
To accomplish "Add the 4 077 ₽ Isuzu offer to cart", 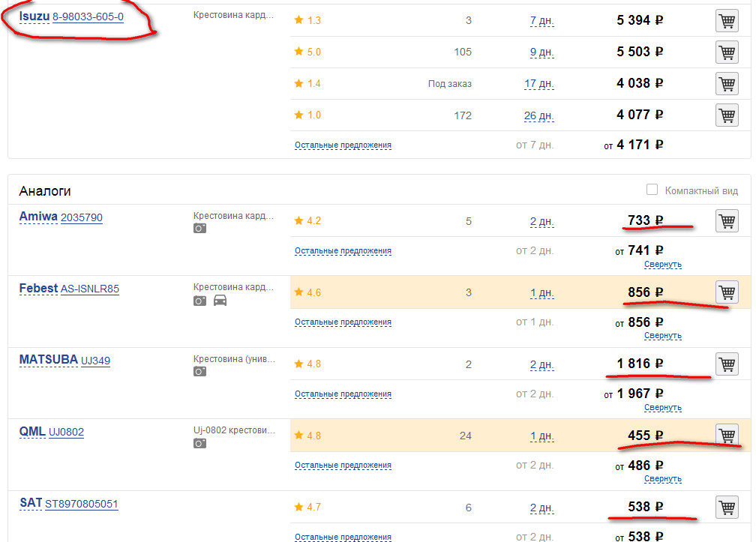I will tap(727, 115).
